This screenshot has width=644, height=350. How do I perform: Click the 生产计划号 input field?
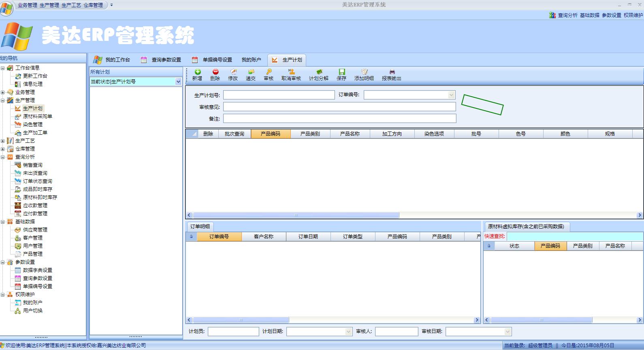point(279,95)
